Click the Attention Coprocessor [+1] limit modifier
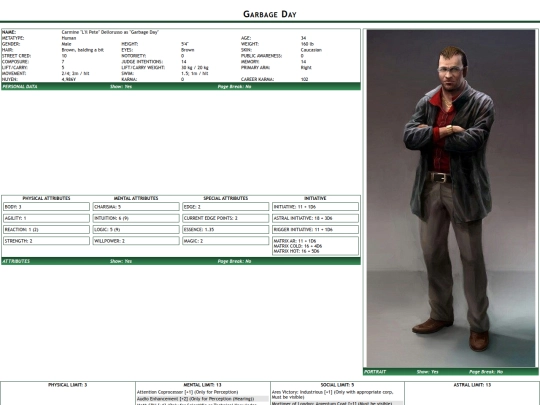Viewport: 540px width, 405px height. pos(187,392)
